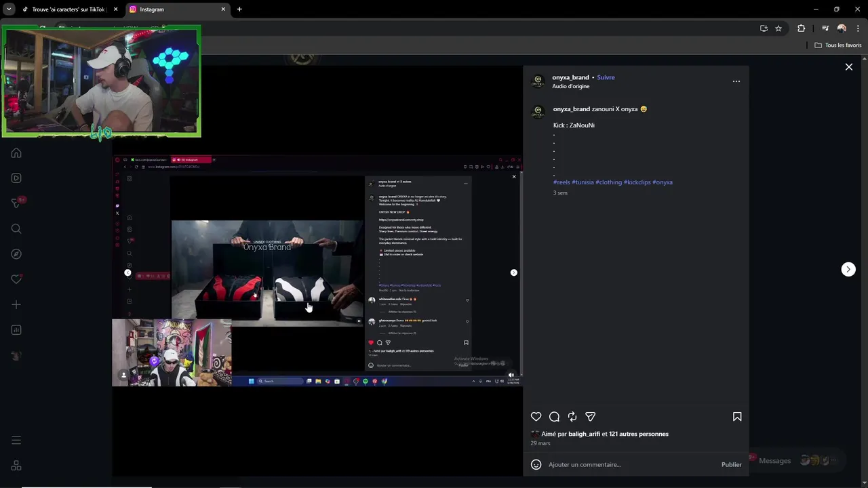Open the Chrome profile avatar

pyautogui.click(x=842, y=28)
